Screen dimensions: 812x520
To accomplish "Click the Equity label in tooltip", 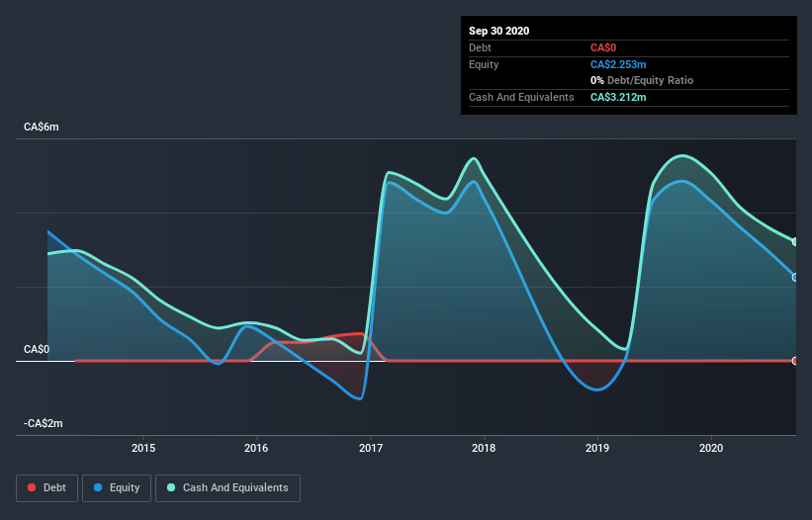I will [484, 64].
